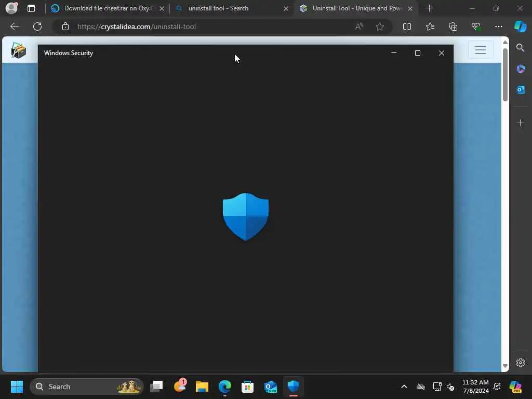The width and height of the screenshot is (532, 399).
Task: Open Collections panel
Action: click(x=453, y=26)
